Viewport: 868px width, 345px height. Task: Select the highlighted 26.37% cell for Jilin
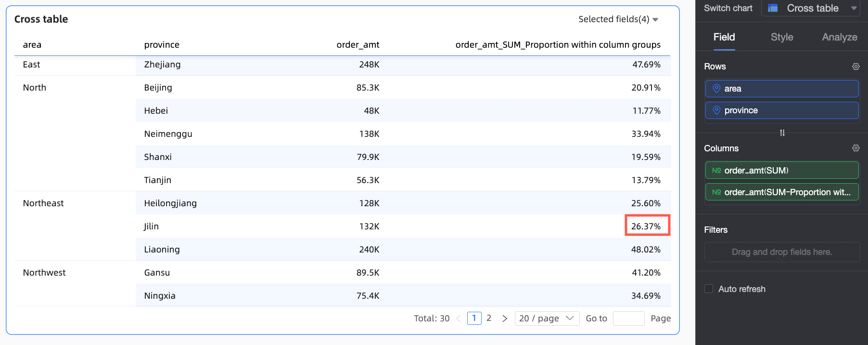[x=647, y=226]
